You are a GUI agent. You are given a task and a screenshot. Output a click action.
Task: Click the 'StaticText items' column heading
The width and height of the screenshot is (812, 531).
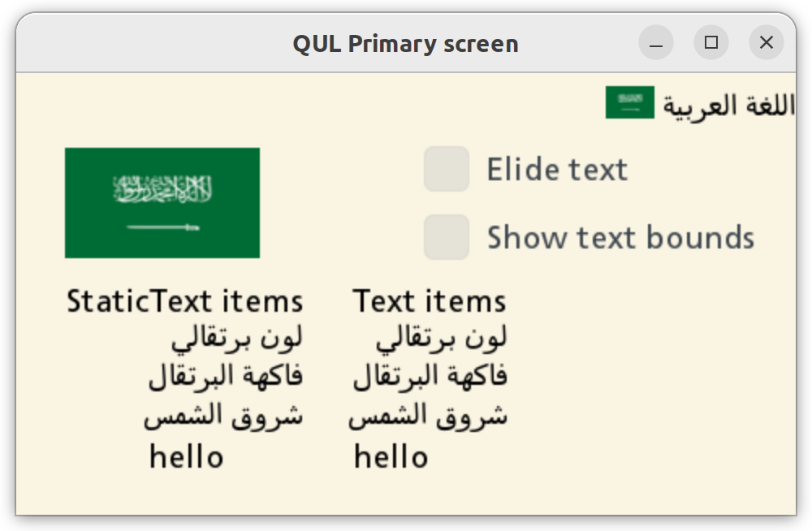coord(185,301)
